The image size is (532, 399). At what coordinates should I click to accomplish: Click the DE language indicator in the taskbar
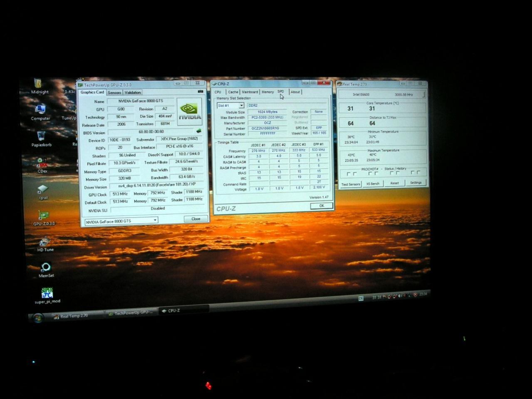click(x=361, y=298)
